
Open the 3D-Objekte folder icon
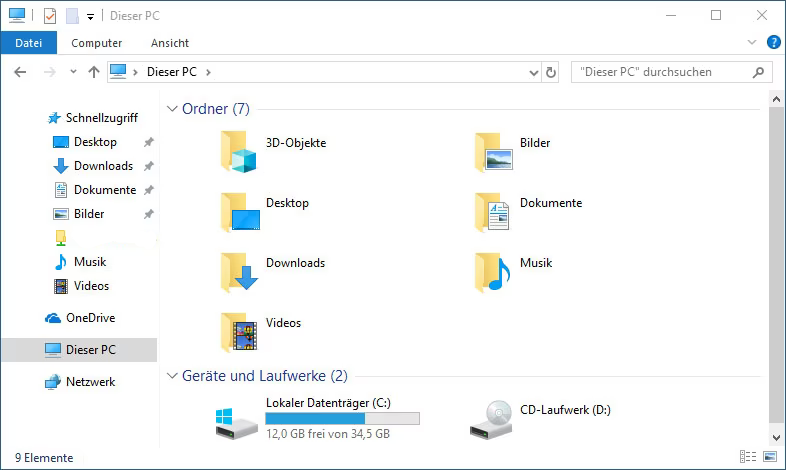(x=239, y=152)
